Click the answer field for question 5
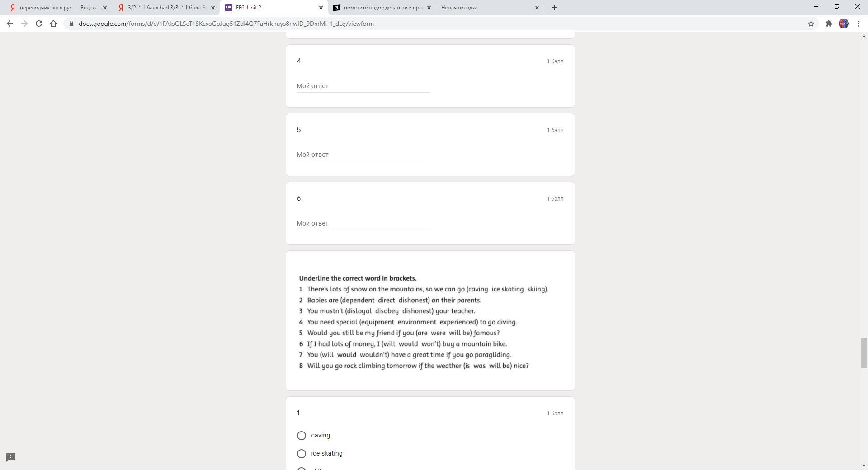868x470 pixels. [363, 155]
